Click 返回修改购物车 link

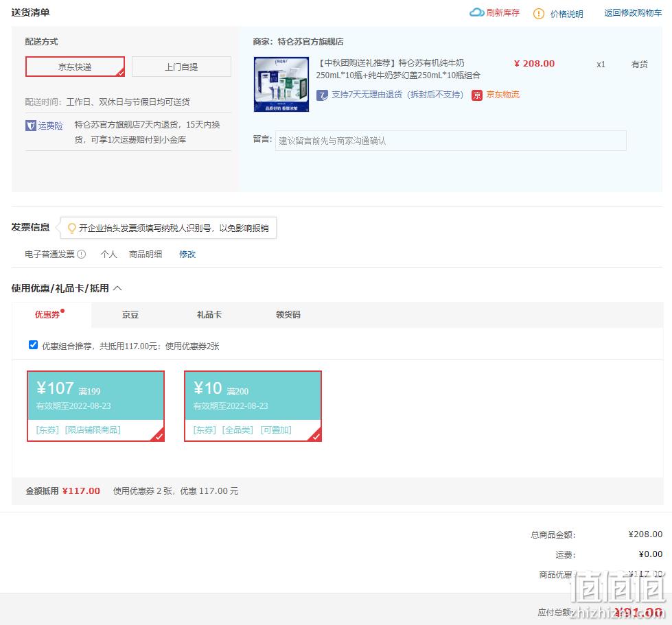pyautogui.click(x=633, y=13)
